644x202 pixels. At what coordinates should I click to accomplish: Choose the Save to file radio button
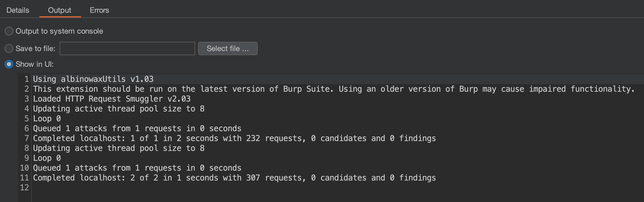pyautogui.click(x=9, y=48)
